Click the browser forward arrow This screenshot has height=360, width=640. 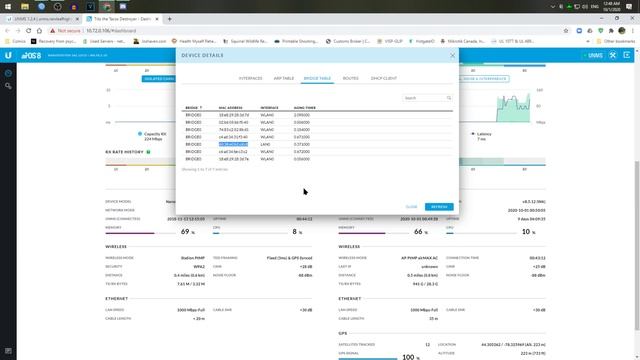[x=18, y=31]
